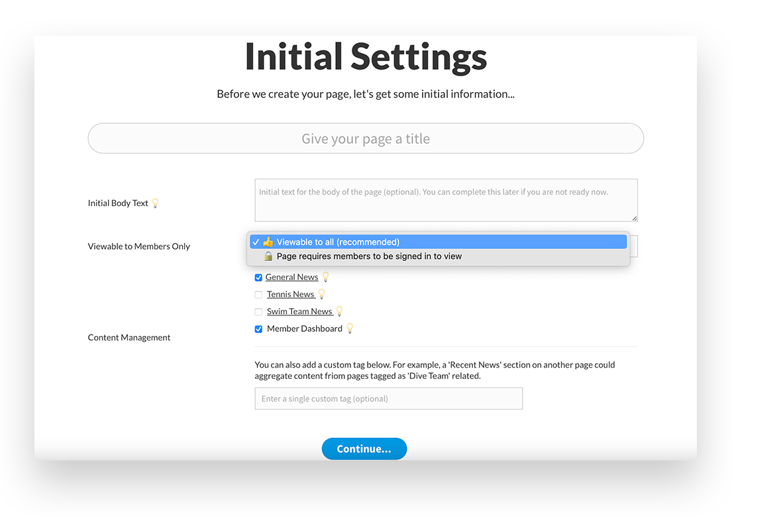This screenshot has width=783, height=532.
Task: Click the lightbulb icon next to General News
Action: [x=325, y=277]
